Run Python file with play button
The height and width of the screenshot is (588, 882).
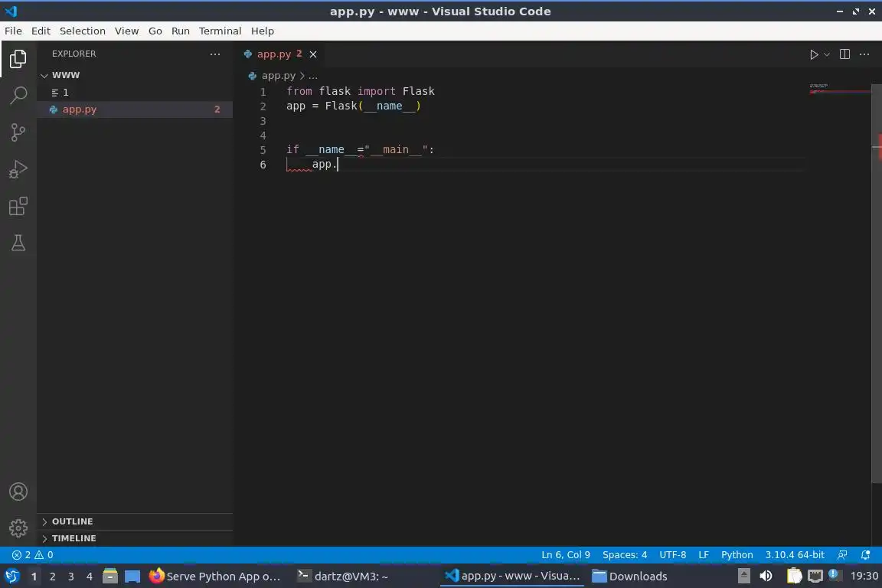tap(813, 54)
